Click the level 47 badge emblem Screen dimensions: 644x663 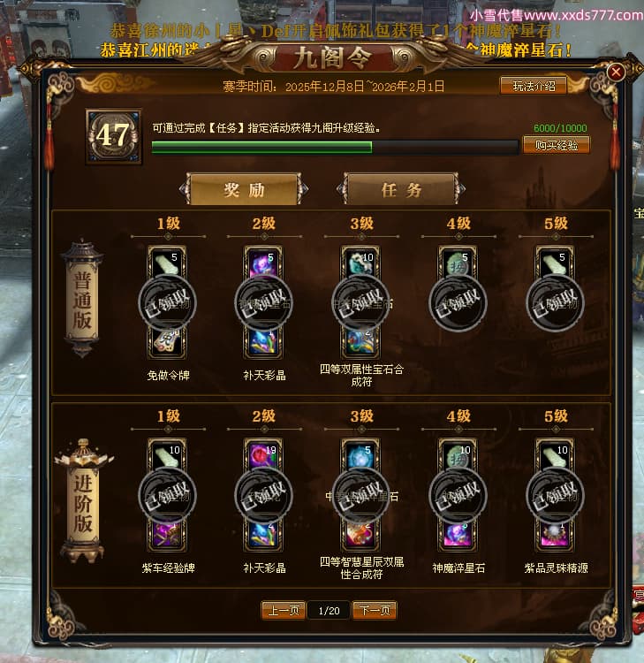click(113, 136)
